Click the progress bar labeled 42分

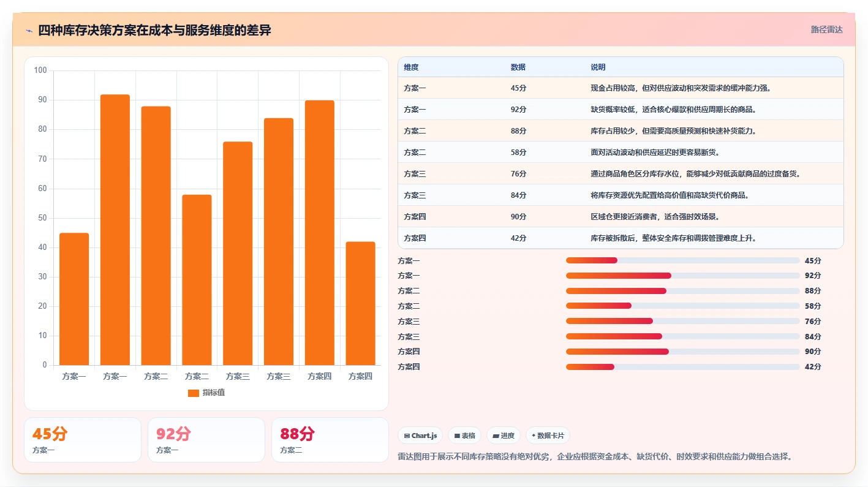click(x=683, y=367)
